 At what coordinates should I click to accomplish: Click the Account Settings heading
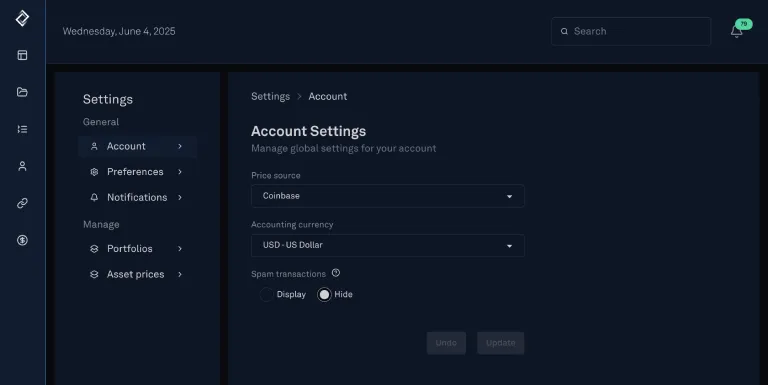point(309,131)
